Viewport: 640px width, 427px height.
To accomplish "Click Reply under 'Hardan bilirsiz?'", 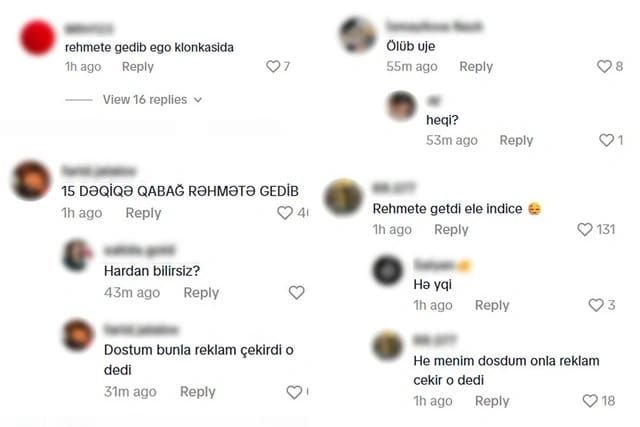I will coord(201,292).
